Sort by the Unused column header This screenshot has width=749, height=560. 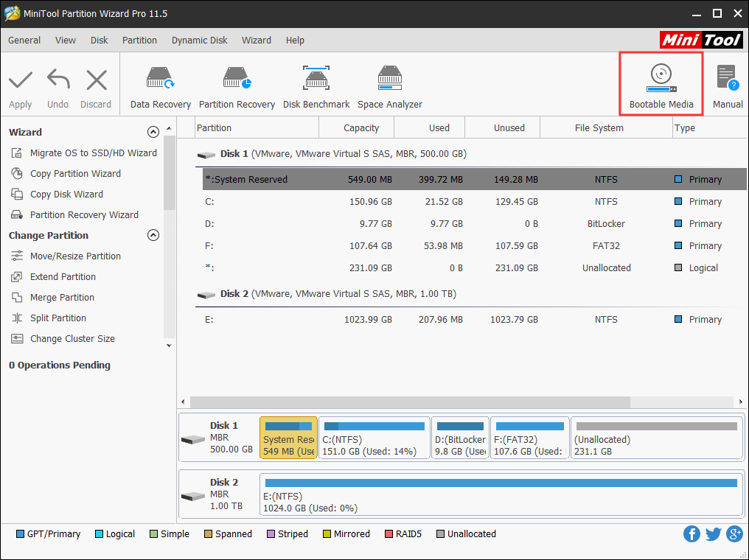tap(503, 128)
